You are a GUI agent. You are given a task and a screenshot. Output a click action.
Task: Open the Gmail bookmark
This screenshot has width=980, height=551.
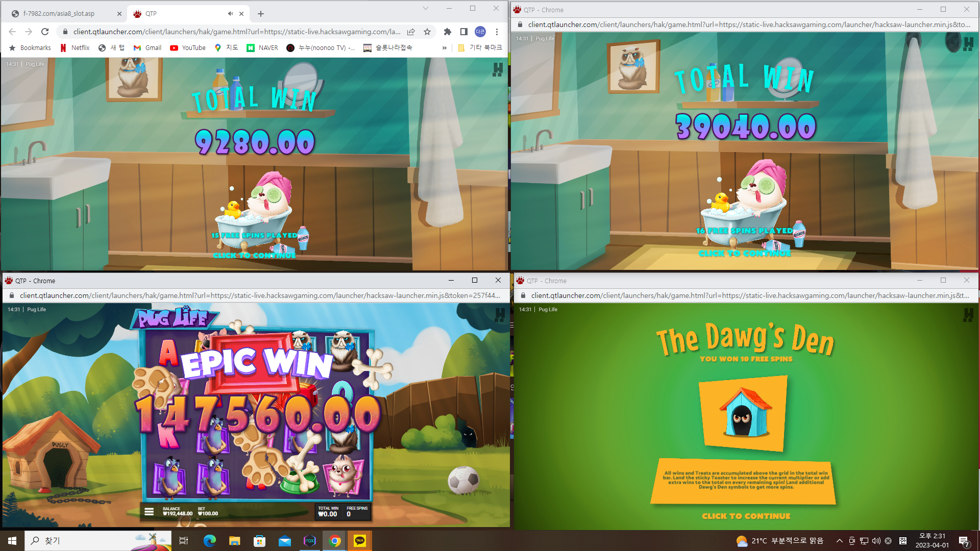(147, 48)
